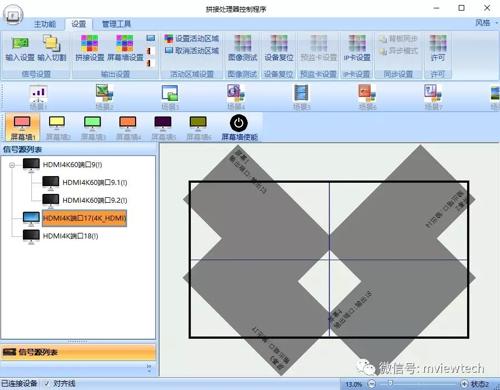Screen dimensions: 500x390
Task: Click the 许可 license icon
Action: (438, 49)
